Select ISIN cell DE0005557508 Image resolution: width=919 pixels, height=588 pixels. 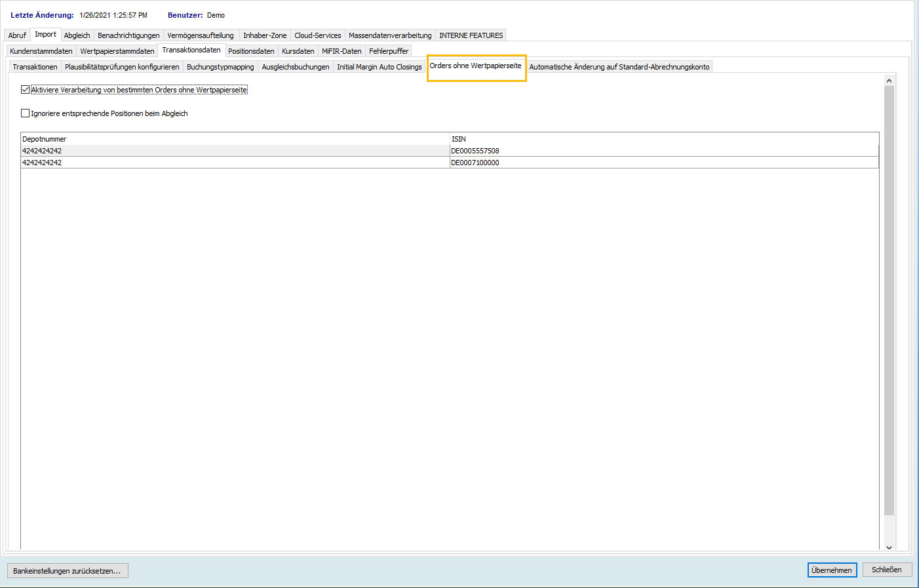(475, 151)
